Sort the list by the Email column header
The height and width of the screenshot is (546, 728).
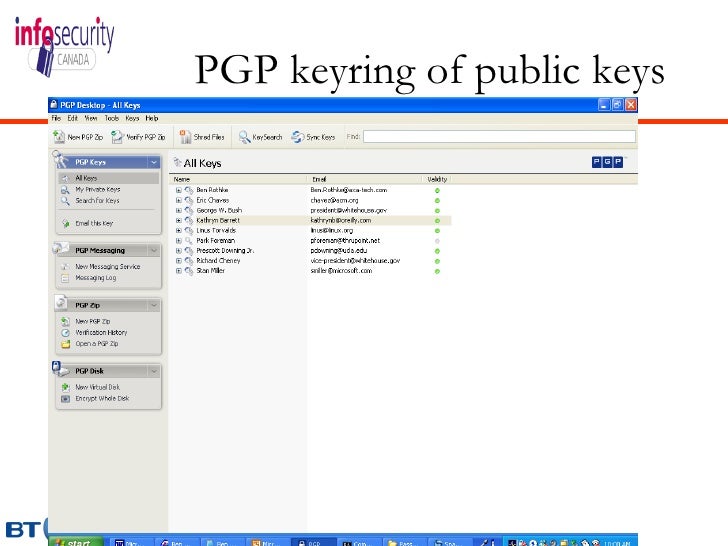pyautogui.click(x=364, y=179)
